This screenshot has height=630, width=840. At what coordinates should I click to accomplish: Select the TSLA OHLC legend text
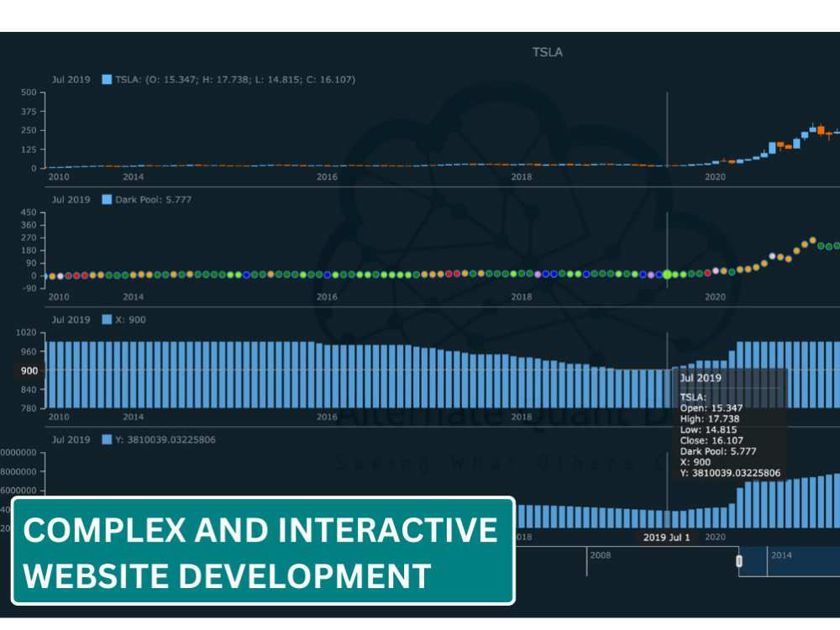[235, 79]
